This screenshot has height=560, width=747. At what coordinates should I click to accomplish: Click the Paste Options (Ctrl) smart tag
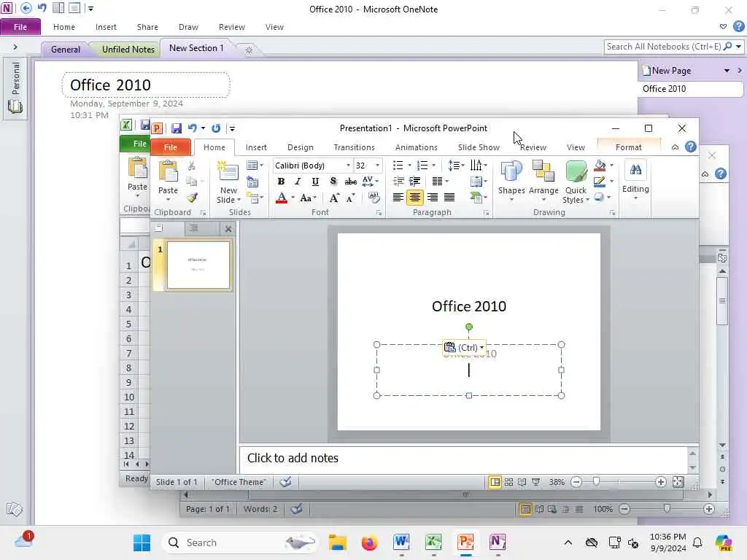[464, 348]
